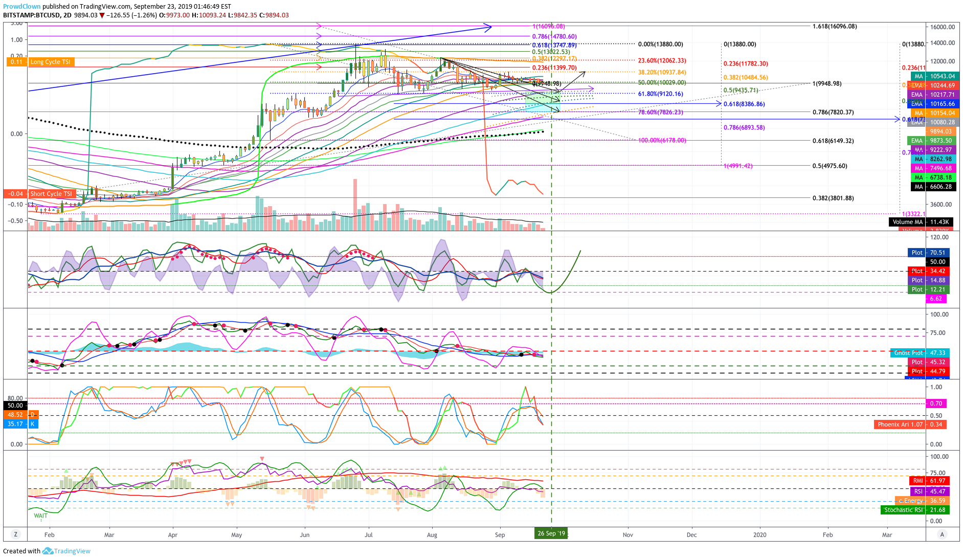This screenshot has width=963, height=560.
Task: Click the 2020 label on time axis
Action: coord(760,535)
